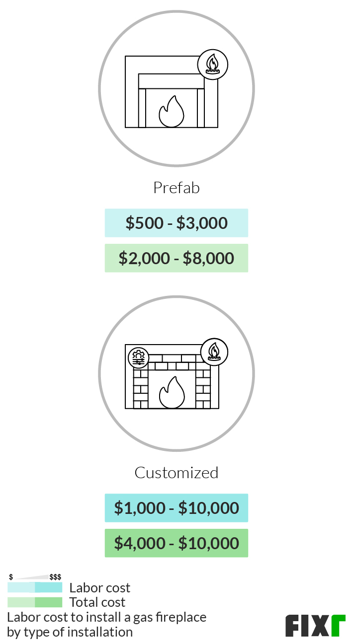Click the $4,000 - $10,000 total cost bar
The image size is (353, 644).
[176, 543]
